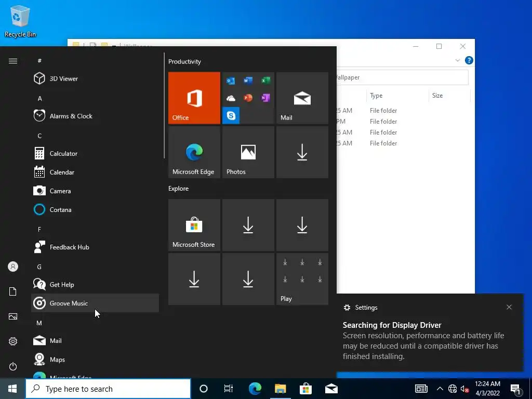Open Microsoft Store from taskbar
Viewport: 532px width, 399px height.
pos(305,389)
